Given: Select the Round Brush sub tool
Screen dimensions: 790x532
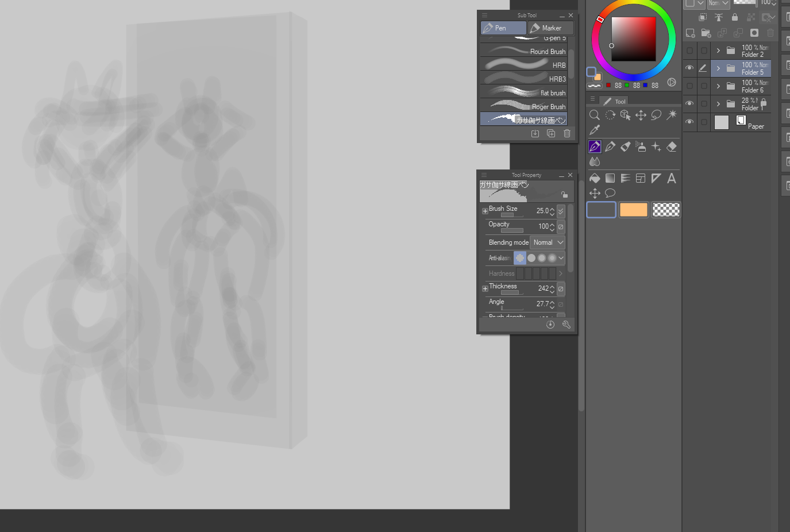Looking at the screenshot, I should click(523, 52).
